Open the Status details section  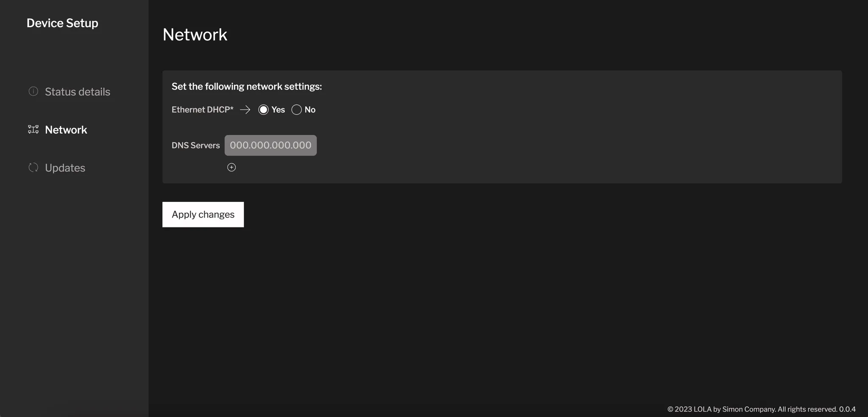click(77, 91)
